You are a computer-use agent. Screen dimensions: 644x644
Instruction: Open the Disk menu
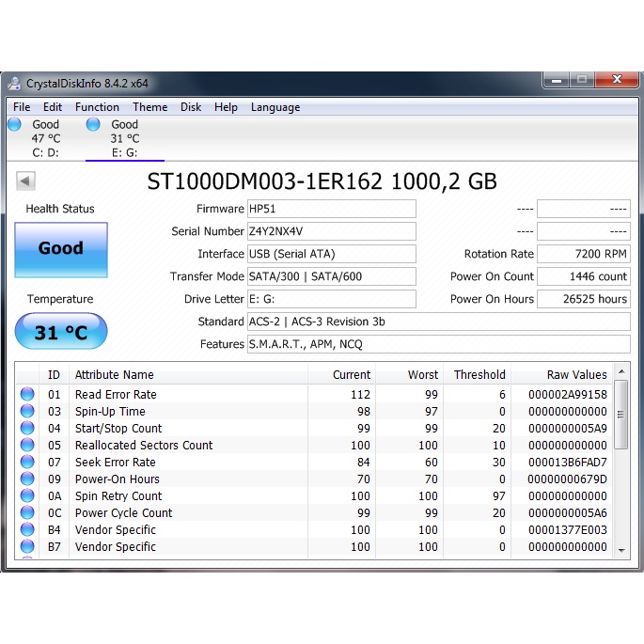click(x=191, y=107)
